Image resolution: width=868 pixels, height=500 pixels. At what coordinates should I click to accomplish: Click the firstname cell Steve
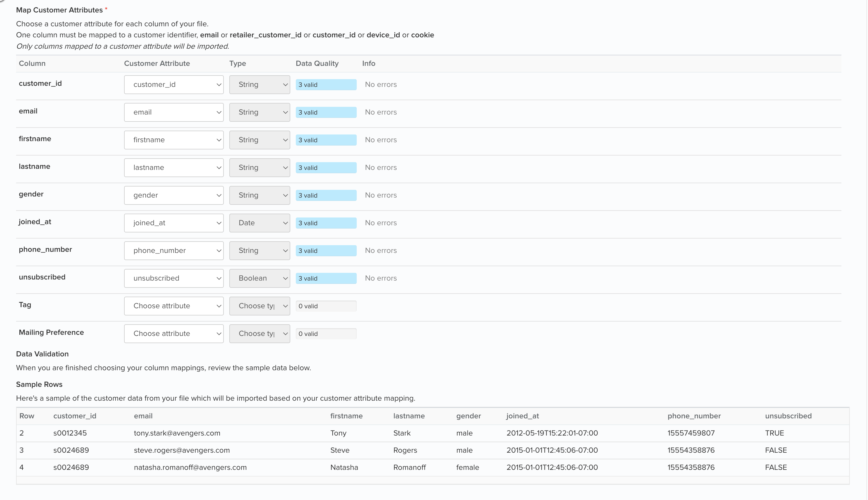tap(340, 450)
